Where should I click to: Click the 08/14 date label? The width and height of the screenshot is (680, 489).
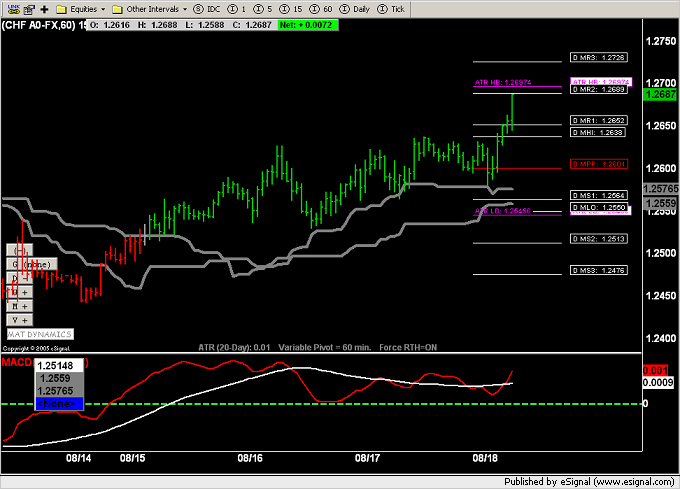coord(78,458)
